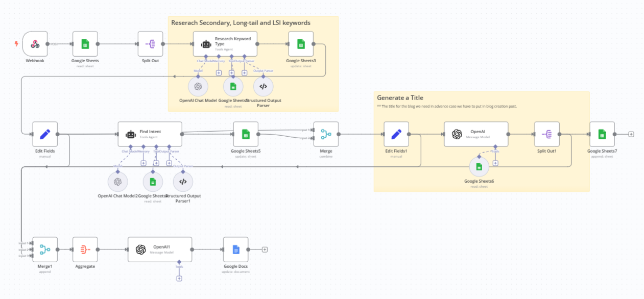644x299 pixels.
Task: Open the Google Docs update node
Action: click(x=235, y=250)
